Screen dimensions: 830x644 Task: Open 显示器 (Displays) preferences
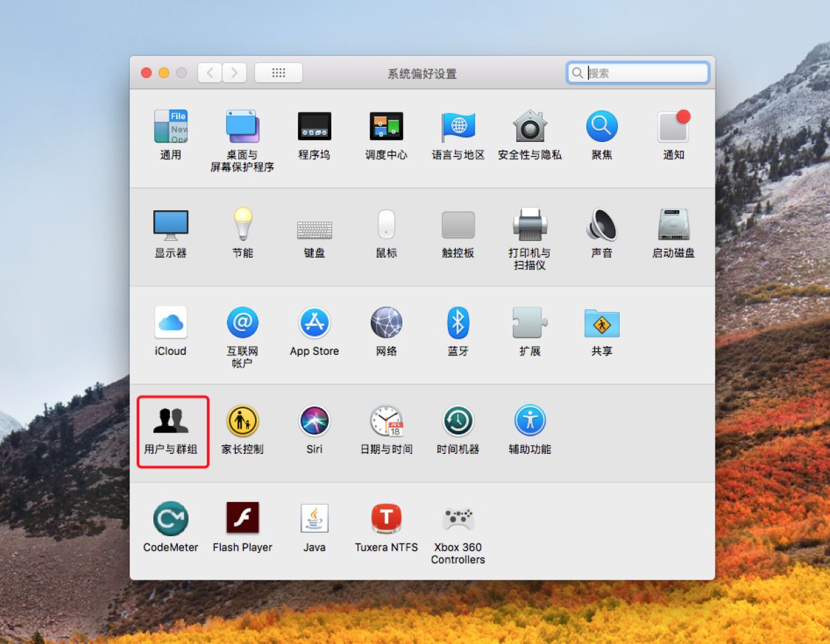[x=171, y=233]
